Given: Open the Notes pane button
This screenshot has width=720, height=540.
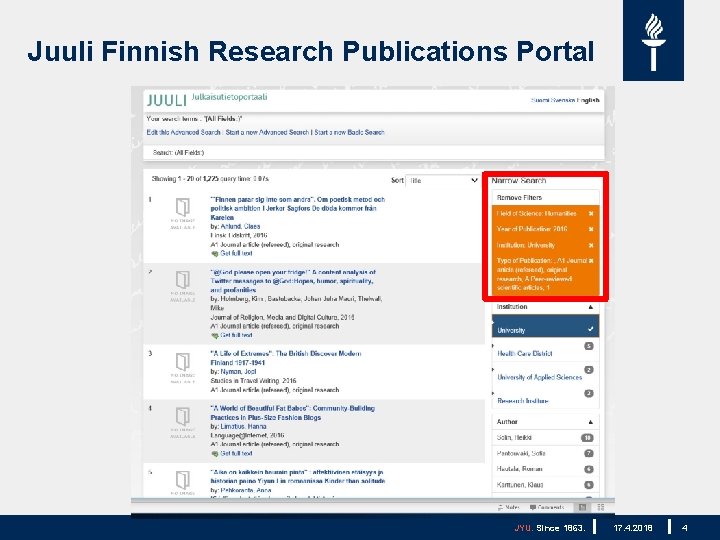Looking at the screenshot, I should 508,507.
